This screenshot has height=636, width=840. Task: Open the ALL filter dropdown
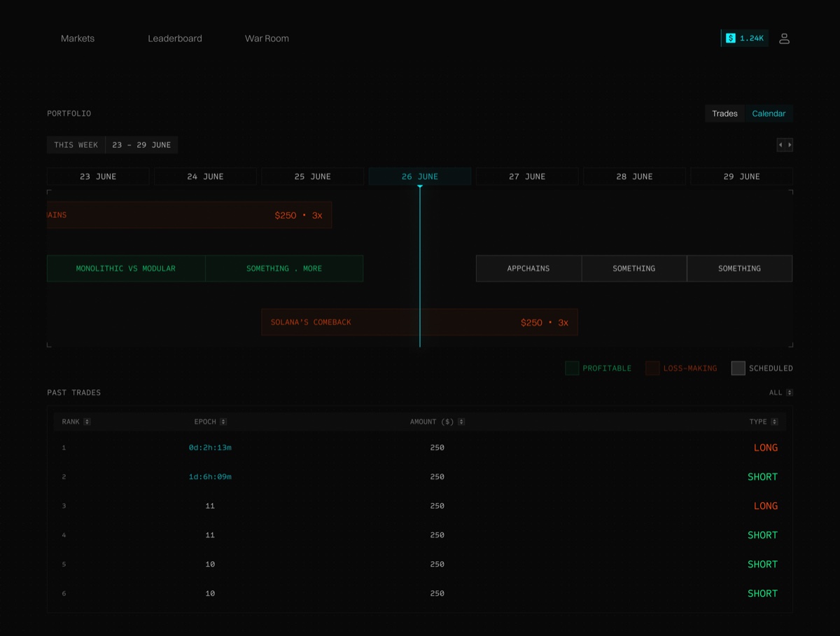point(781,393)
